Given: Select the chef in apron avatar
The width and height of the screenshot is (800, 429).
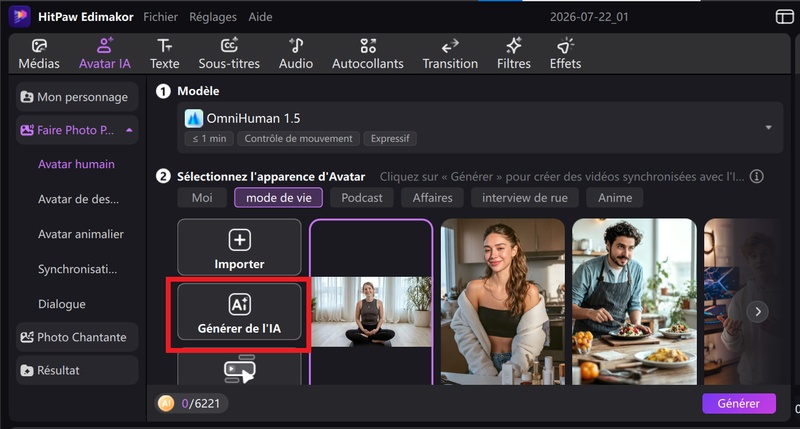Looking at the screenshot, I should point(634,302).
